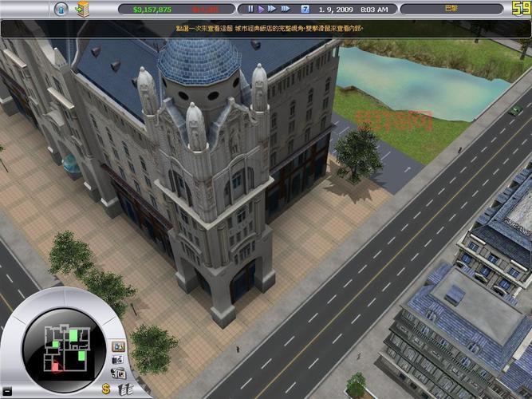Screen dimensions: 532x399
Task: Open the calendar icon beside the date
Action: click(305, 9)
